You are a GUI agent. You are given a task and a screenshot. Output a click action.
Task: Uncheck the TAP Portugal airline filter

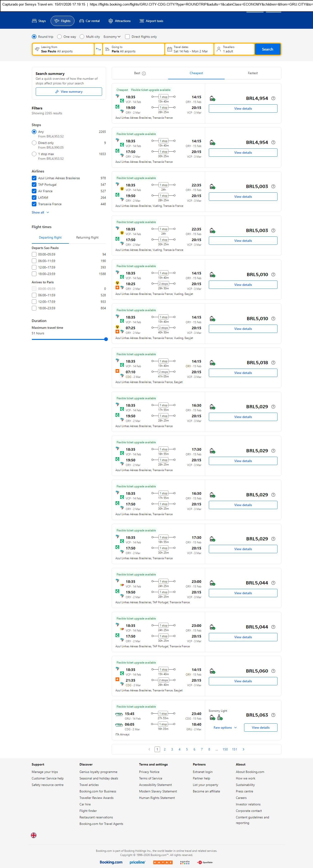[34, 185]
